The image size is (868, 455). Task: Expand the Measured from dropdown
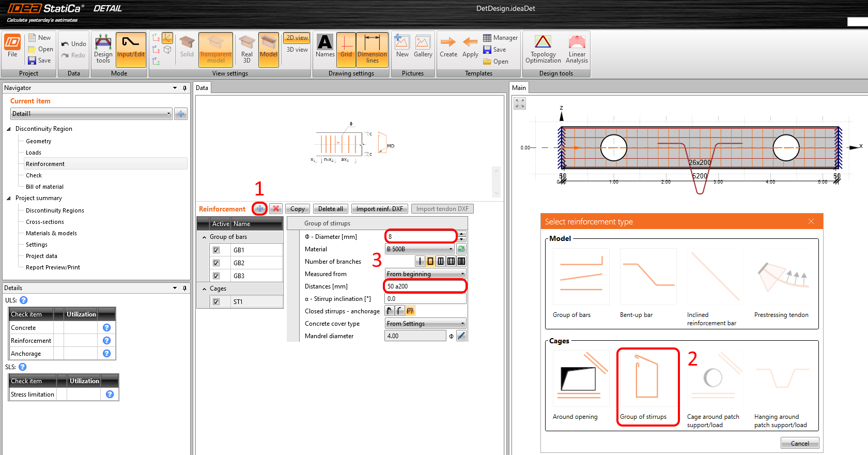(425, 274)
